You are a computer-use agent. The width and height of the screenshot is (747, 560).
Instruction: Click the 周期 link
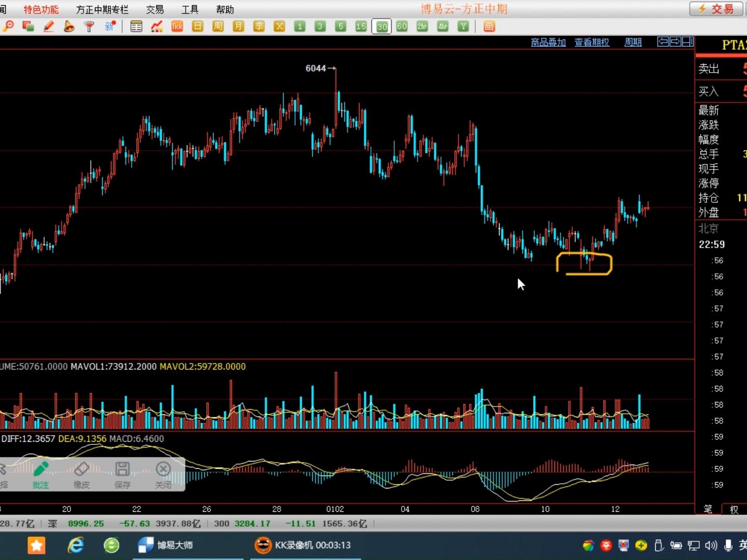pyautogui.click(x=633, y=42)
